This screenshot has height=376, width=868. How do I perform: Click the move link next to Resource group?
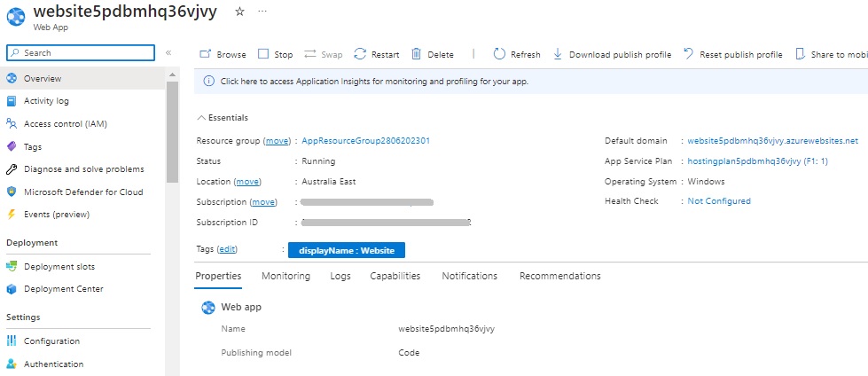(277, 141)
